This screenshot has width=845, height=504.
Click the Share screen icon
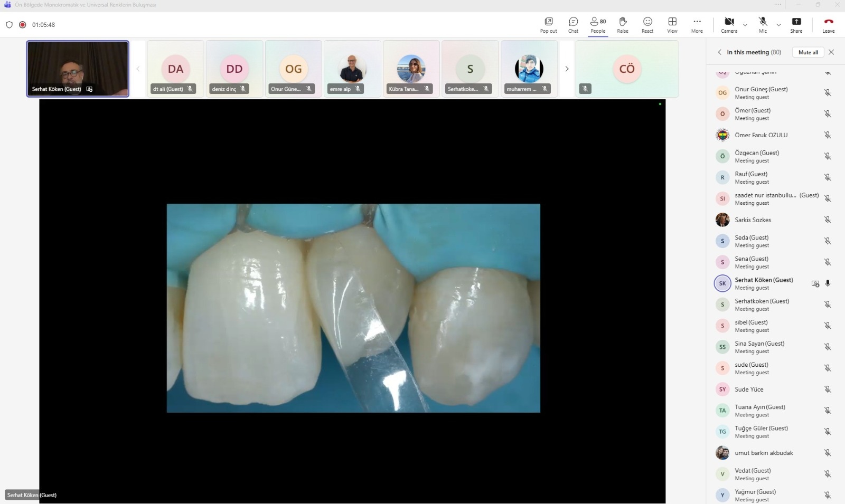coord(796,24)
